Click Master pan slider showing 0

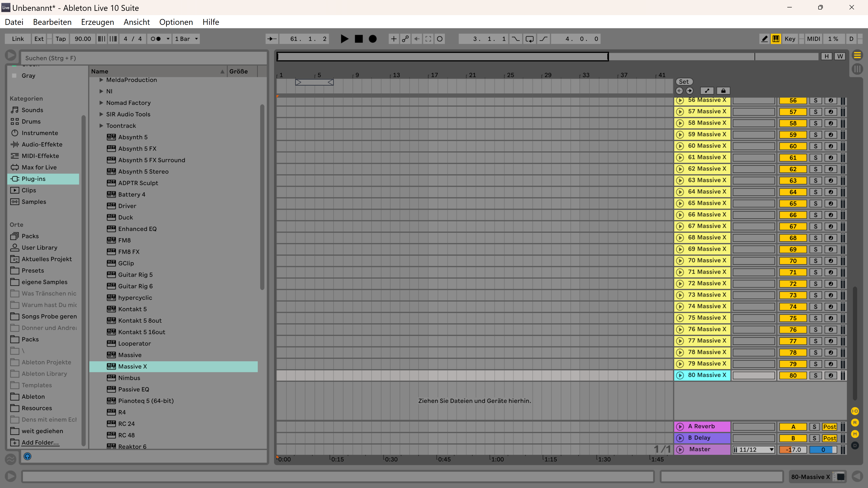[823, 450]
